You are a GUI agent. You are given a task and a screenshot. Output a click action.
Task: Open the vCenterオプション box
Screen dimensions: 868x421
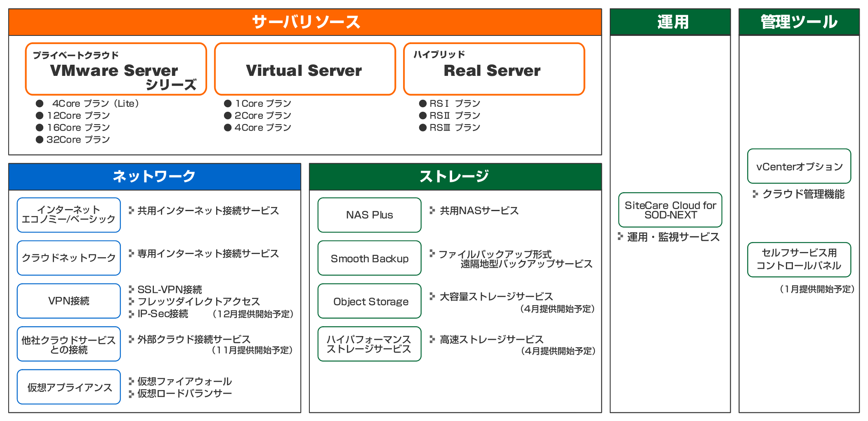click(799, 166)
